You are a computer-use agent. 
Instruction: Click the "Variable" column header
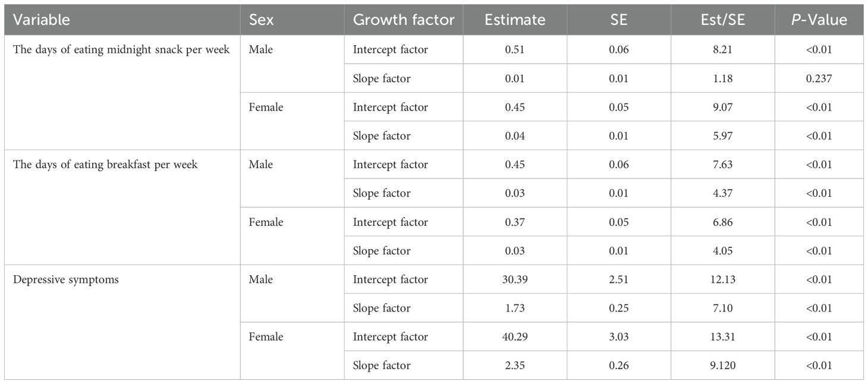[x=42, y=20]
